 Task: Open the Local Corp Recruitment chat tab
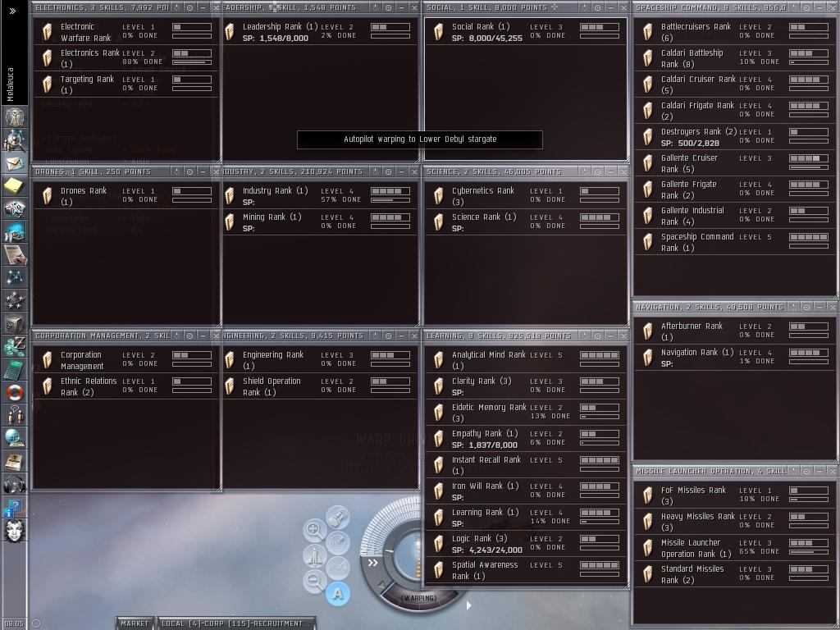[235, 623]
